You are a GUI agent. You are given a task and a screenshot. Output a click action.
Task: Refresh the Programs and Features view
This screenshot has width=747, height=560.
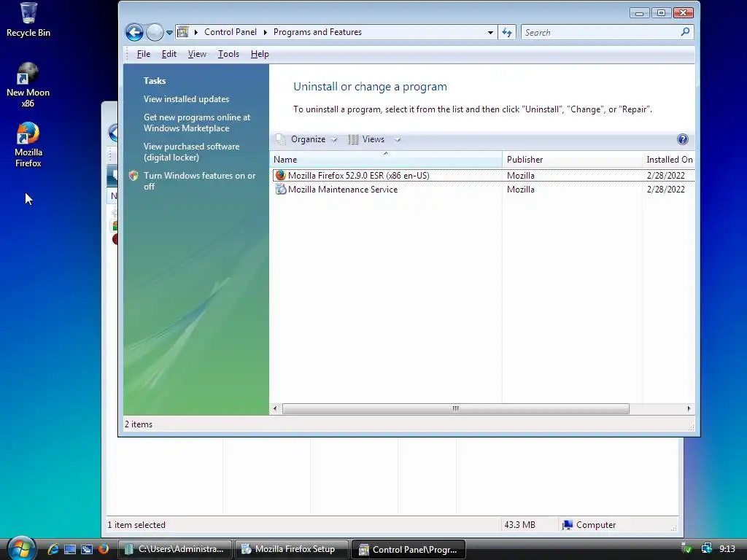(507, 32)
